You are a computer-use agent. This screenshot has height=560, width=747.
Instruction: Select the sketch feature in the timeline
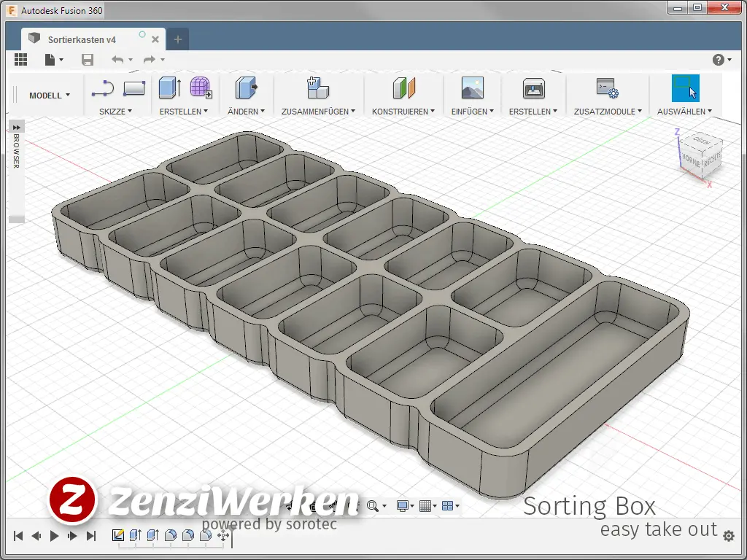[x=118, y=535]
